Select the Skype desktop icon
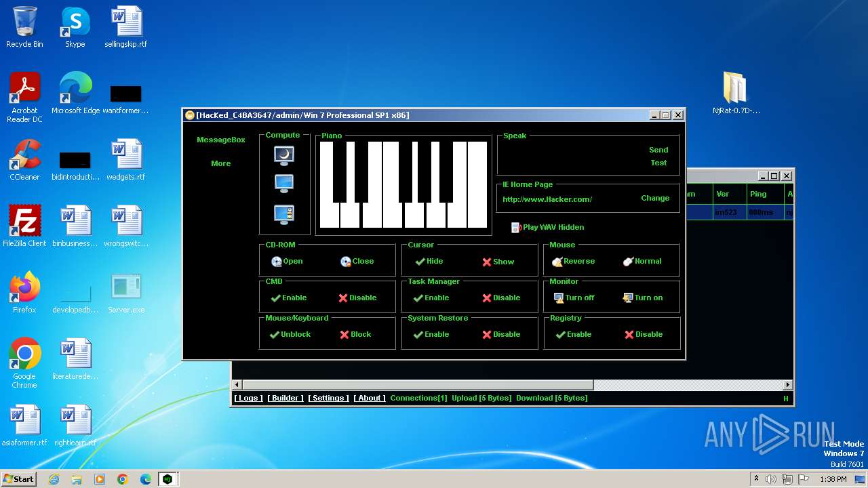The image size is (868, 488). click(x=75, y=27)
